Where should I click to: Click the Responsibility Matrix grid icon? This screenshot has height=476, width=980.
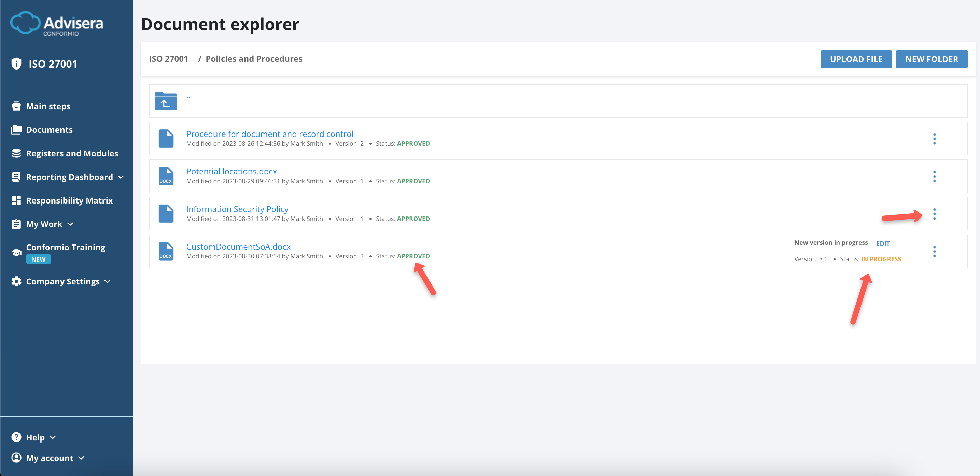pos(17,200)
